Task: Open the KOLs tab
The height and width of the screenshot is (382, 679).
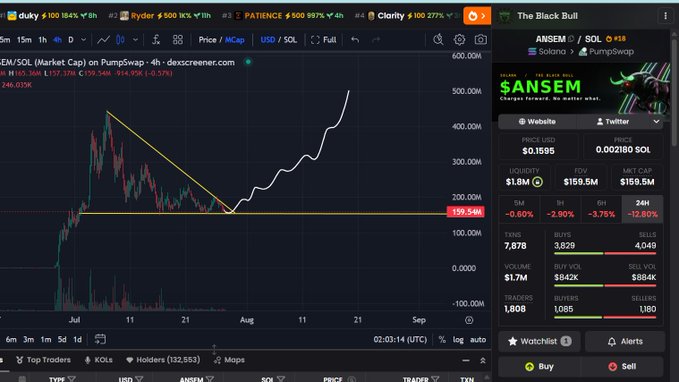Action: tap(98, 360)
